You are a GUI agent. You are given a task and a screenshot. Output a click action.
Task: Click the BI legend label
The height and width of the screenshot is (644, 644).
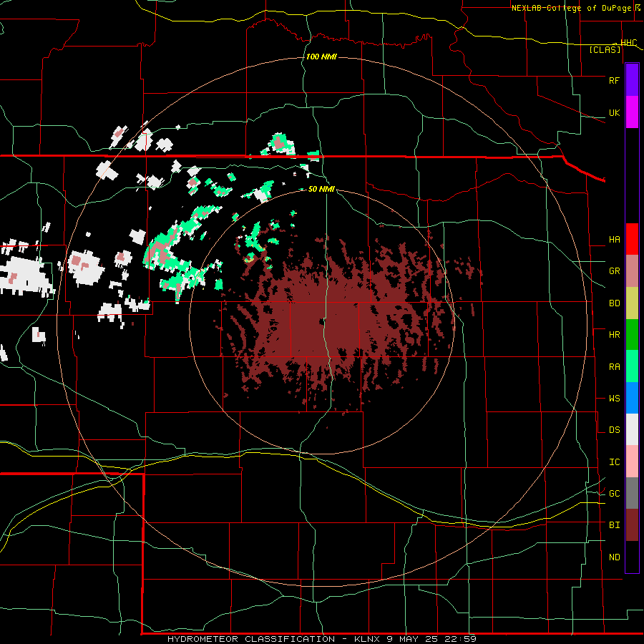[x=614, y=525]
